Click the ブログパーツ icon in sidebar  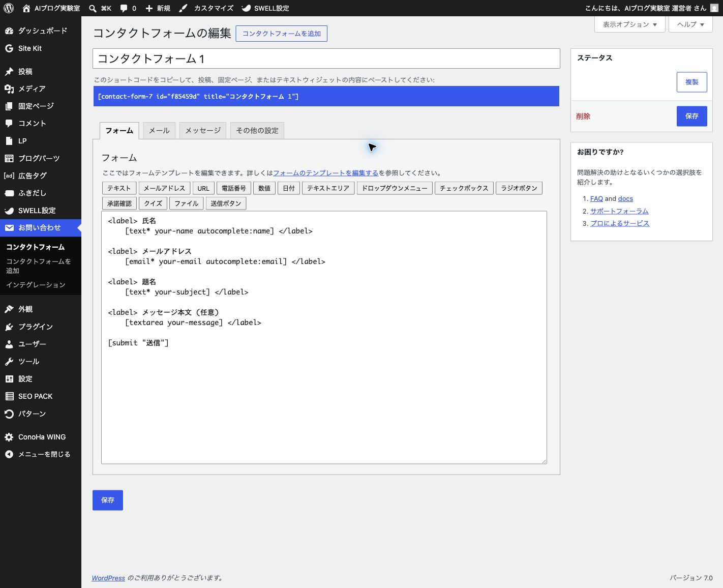pos(9,158)
